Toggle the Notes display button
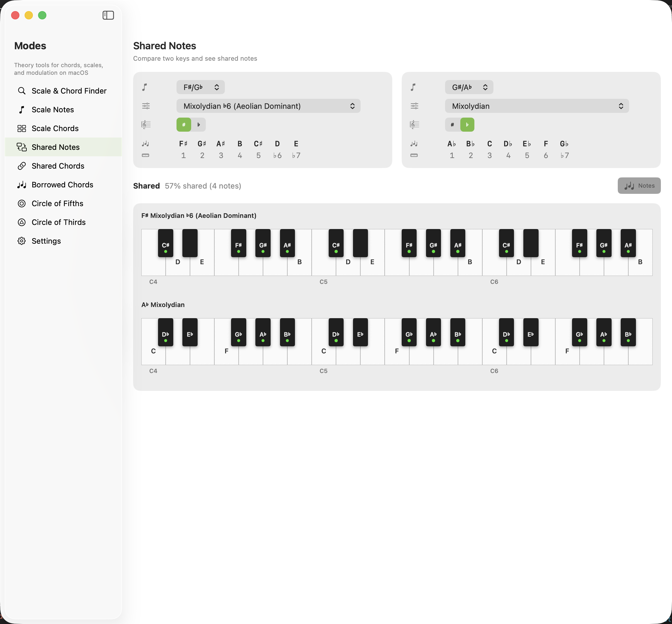 coord(639,185)
